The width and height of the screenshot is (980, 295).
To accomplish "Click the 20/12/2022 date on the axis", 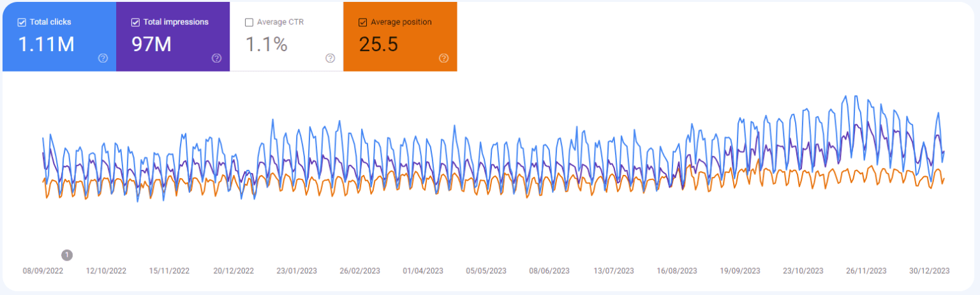I will (234, 271).
